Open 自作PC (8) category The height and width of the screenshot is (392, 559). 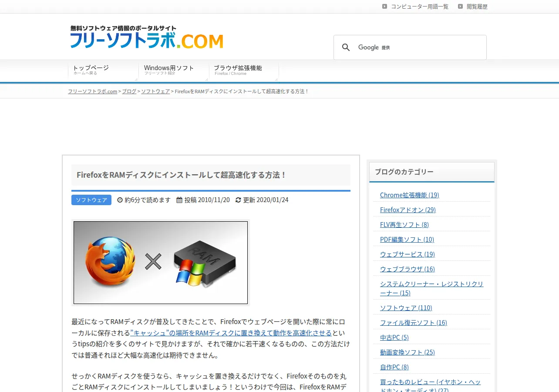[x=394, y=367]
